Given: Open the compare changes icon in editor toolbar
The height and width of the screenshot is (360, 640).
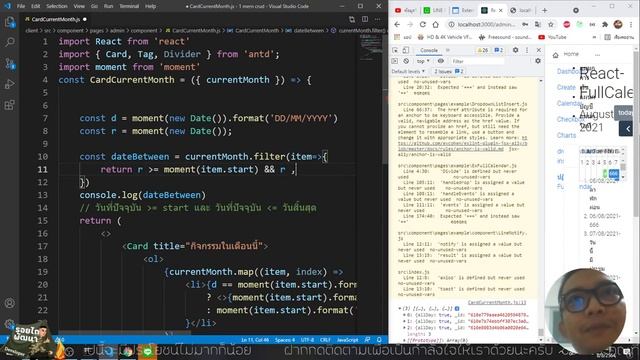Looking at the screenshot, I should pos(352,19).
